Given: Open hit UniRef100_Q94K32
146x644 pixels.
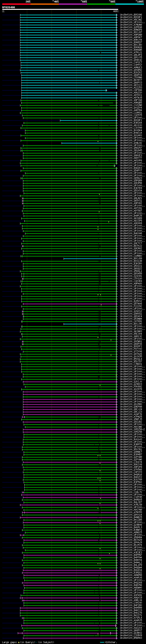Looking at the screenshot, I should [131, 60].
